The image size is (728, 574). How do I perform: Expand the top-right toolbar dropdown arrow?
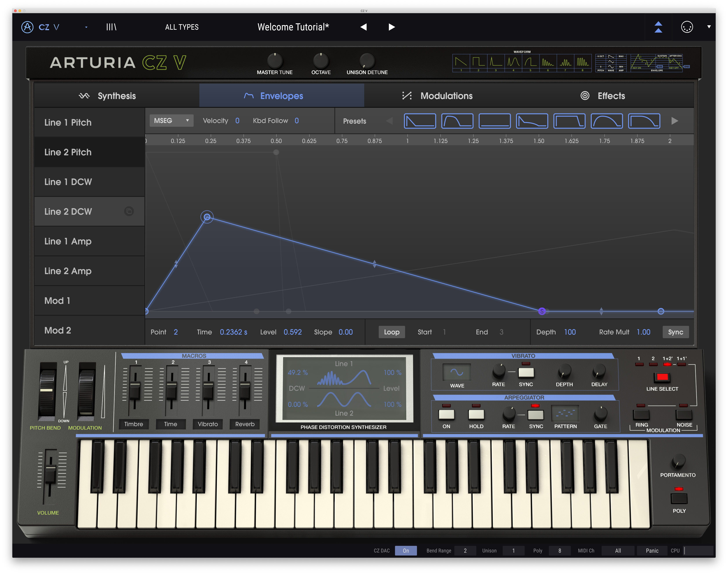709,27
